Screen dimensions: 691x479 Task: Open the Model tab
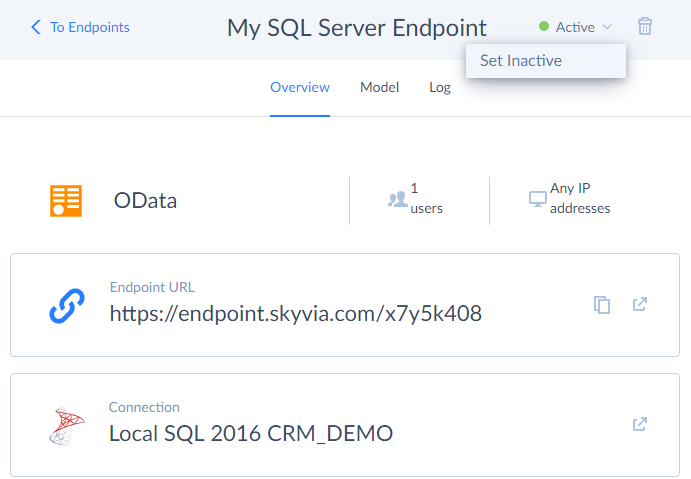coord(379,87)
